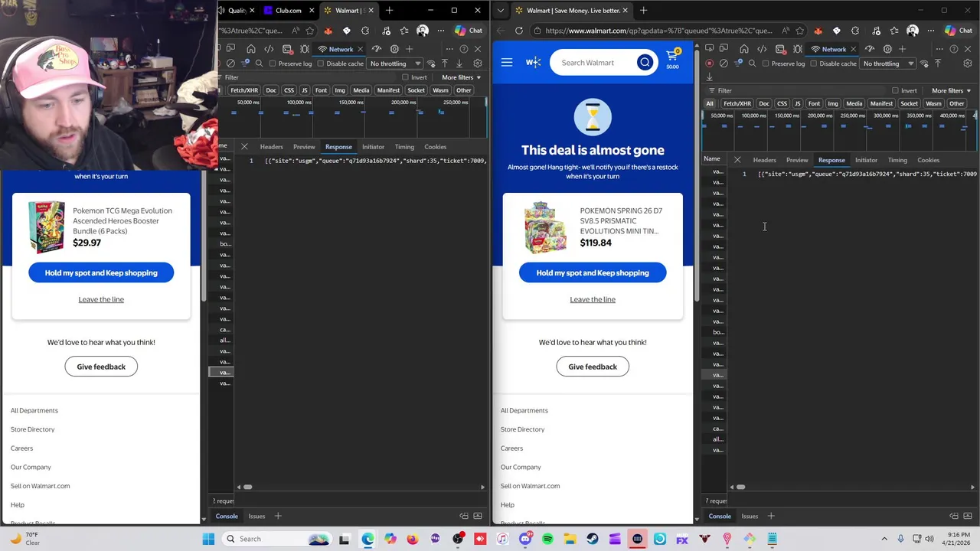980x551 pixels.
Task: Click Give feedback button on right Walmart page
Action: click(593, 367)
